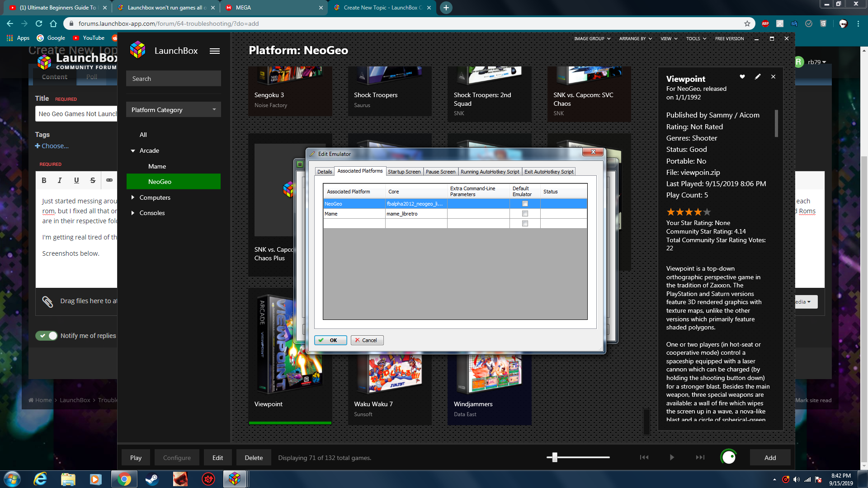Play music in LaunchBox bottom bar
Viewport: 868px width, 488px height.
tap(672, 457)
